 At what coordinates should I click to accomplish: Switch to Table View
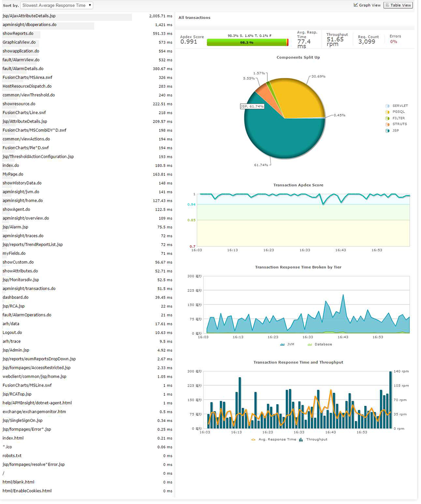pyautogui.click(x=398, y=5)
